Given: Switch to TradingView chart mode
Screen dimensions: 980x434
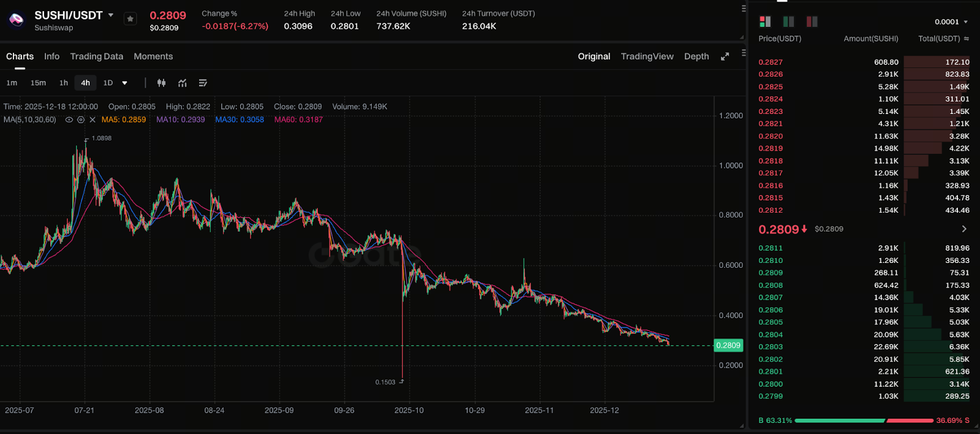Looking at the screenshot, I should 647,56.
